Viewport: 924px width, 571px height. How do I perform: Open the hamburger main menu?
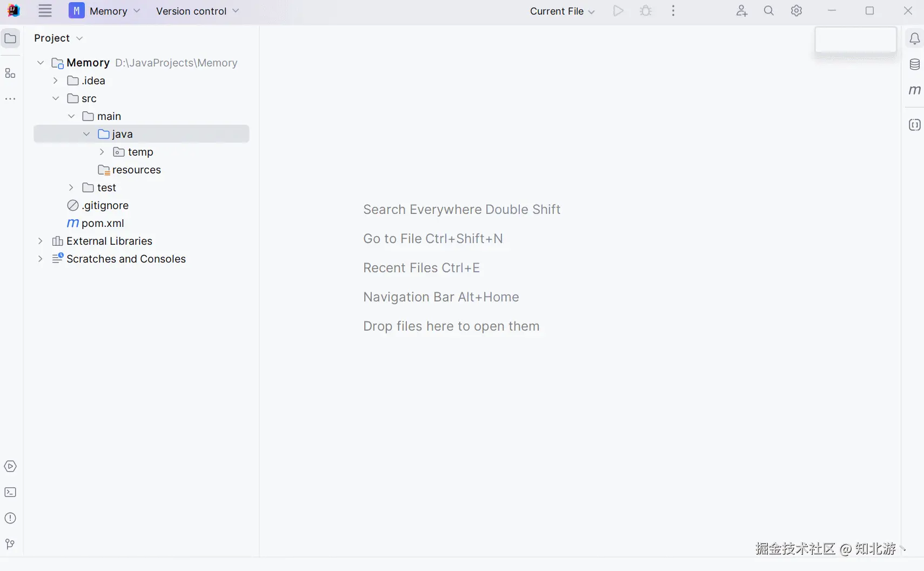pyautogui.click(x=45, y=11)
